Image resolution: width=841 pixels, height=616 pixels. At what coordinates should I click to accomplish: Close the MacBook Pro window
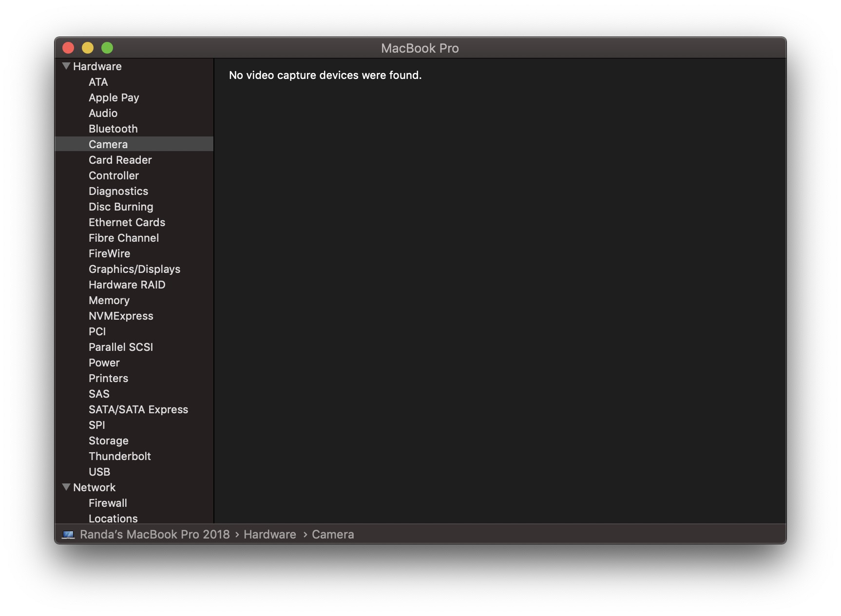[68, 48]
